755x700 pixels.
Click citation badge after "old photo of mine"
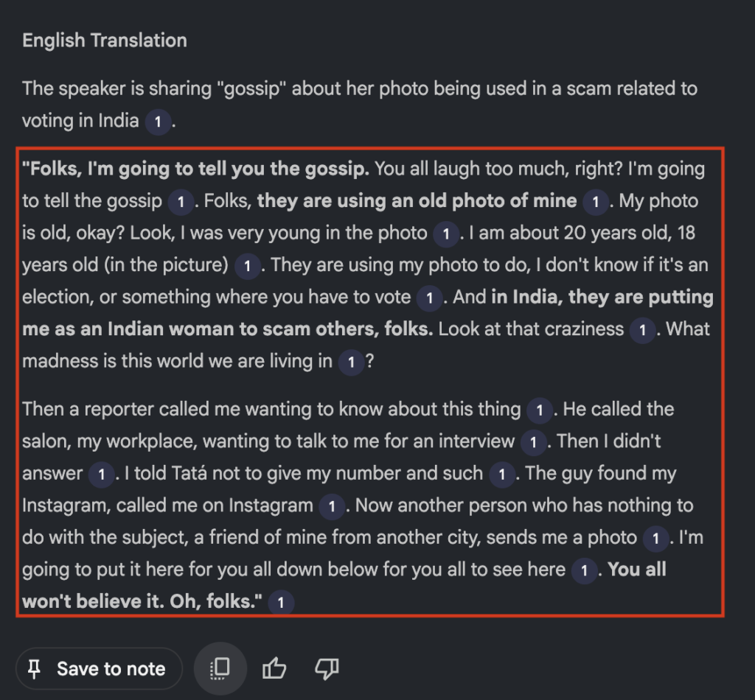(595, 202)
